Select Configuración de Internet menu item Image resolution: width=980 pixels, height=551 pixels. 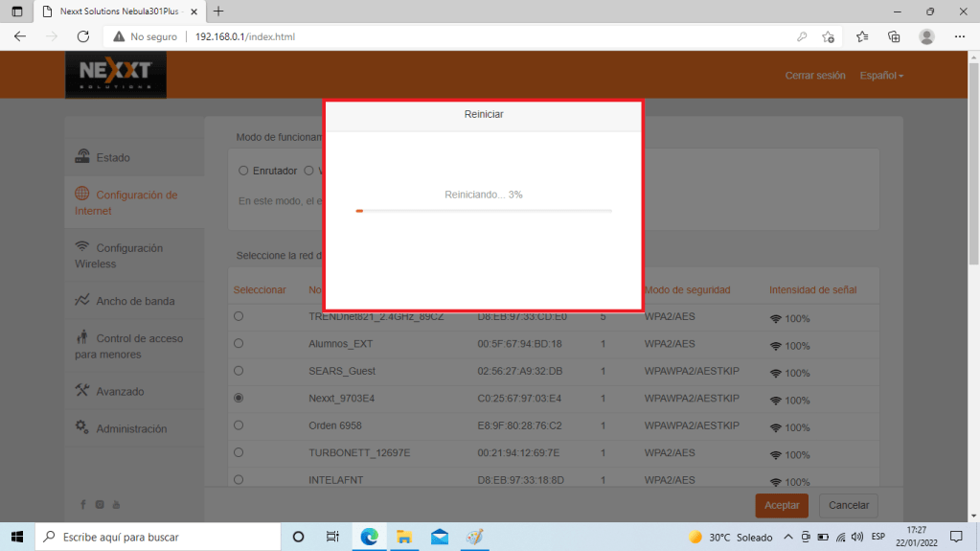point(134,202)
